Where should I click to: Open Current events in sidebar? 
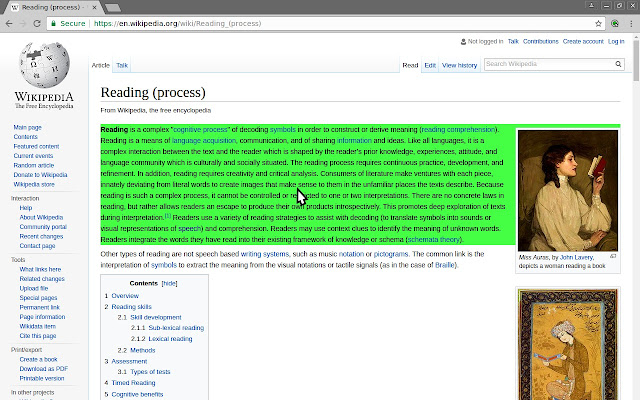click(33, 156)
